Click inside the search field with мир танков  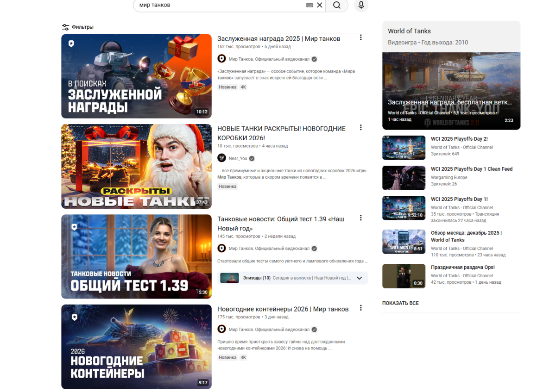(218, 5)
